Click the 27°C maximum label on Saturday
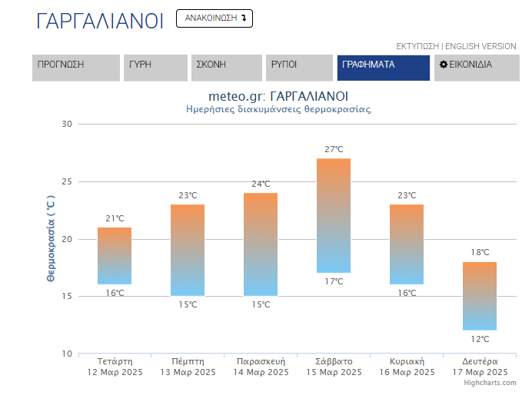This screenshot has width=532, height=412. pos(334,149)
